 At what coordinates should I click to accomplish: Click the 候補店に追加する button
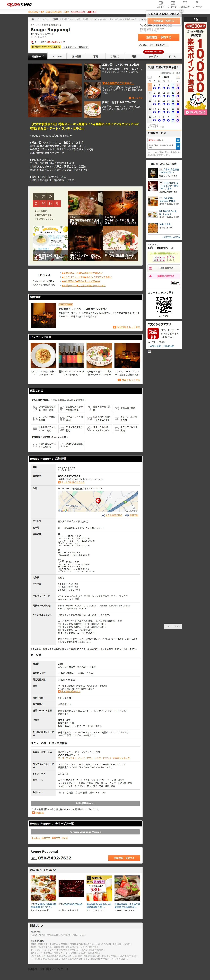tap(164, 276)
